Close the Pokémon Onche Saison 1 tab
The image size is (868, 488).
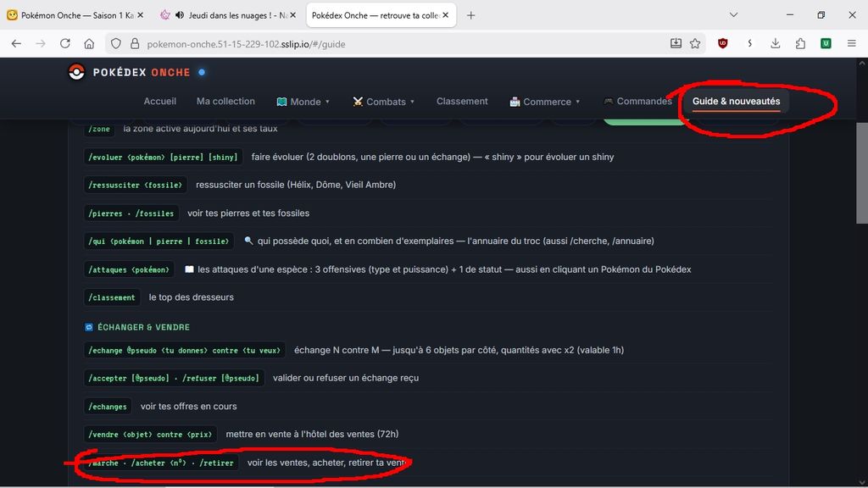141,15
